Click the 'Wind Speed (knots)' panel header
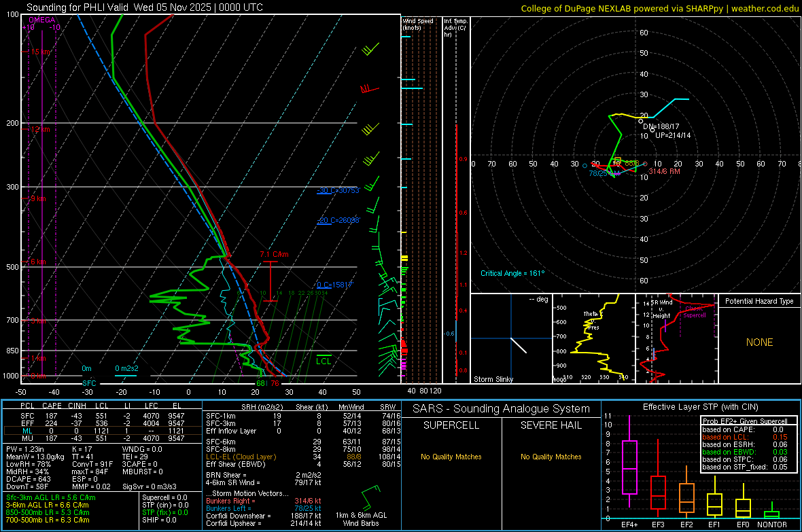This screenshot has width=802, height=532. click(418, 24)
